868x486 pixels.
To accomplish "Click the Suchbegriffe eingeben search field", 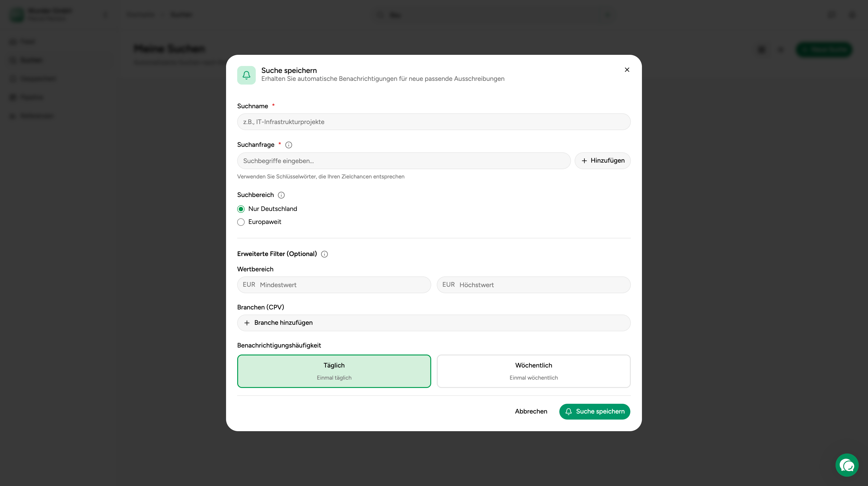I will pyautogui.click(x=404, y=161).
